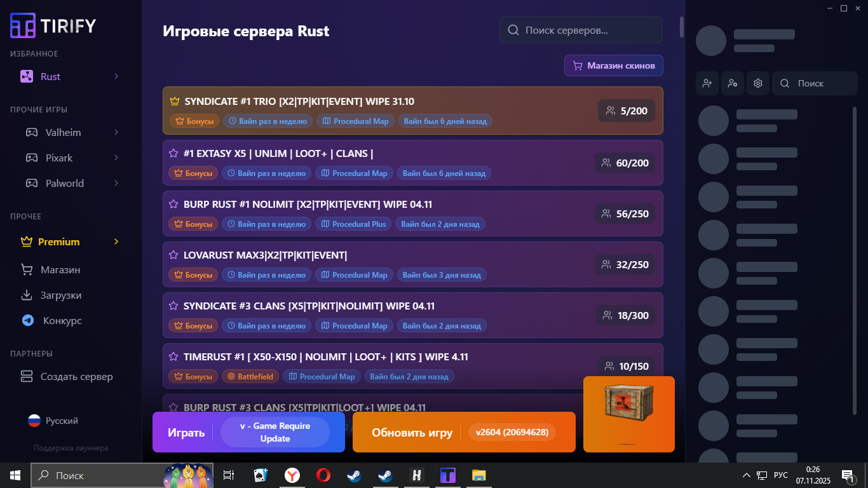Expand the Palworld chevron arrow
Viewport: 868px width, 488px height.
116,183
